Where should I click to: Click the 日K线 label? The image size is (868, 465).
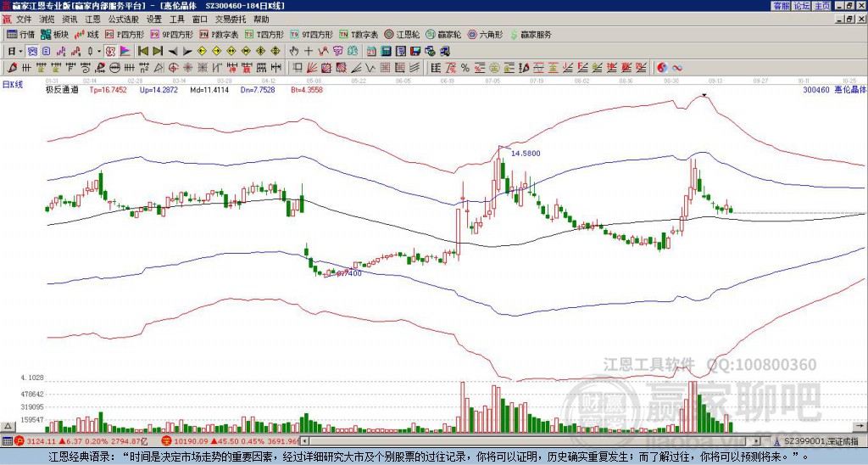(x=13, y=84)
